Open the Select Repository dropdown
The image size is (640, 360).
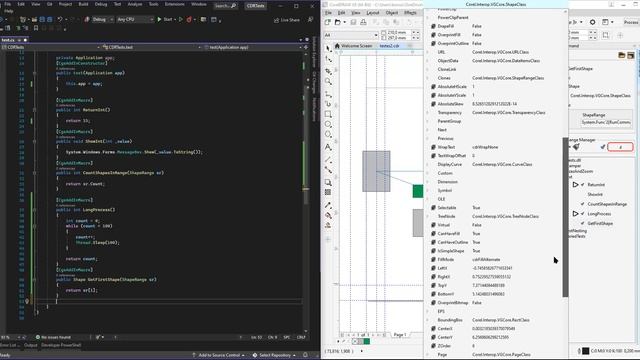[274, 355]
